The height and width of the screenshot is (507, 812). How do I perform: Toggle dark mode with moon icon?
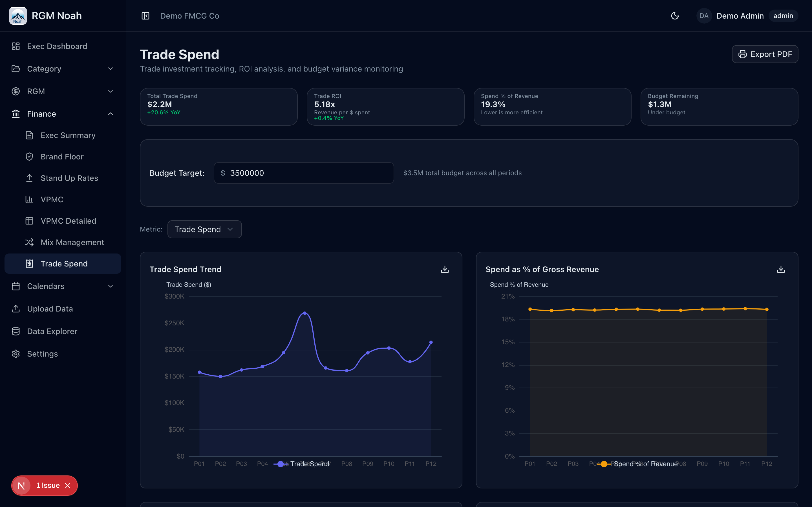(x=675, y=16)
